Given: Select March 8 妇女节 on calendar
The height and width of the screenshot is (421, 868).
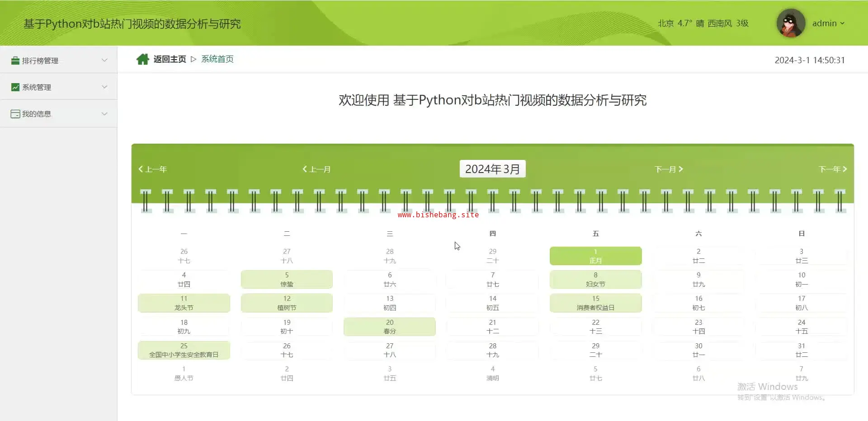Looking at the screenshot, I should pyautogui.click(x=595, y=280).
